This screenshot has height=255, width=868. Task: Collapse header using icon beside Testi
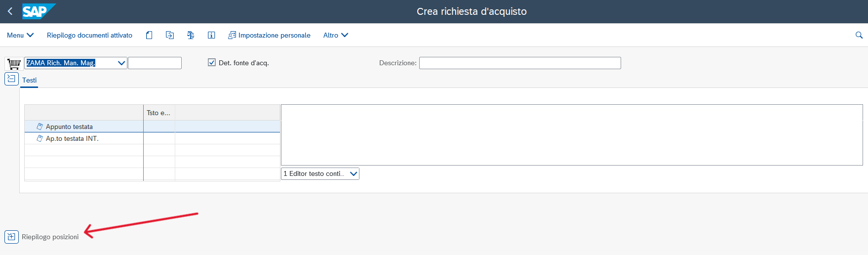pos(11,79)
